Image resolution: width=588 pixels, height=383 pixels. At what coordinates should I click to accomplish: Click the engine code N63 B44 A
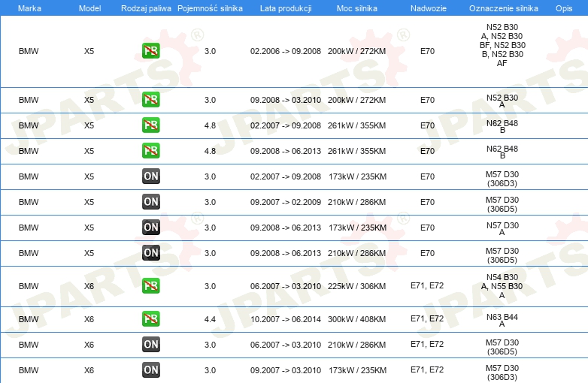pyautogui.click(x=502, y=321)
